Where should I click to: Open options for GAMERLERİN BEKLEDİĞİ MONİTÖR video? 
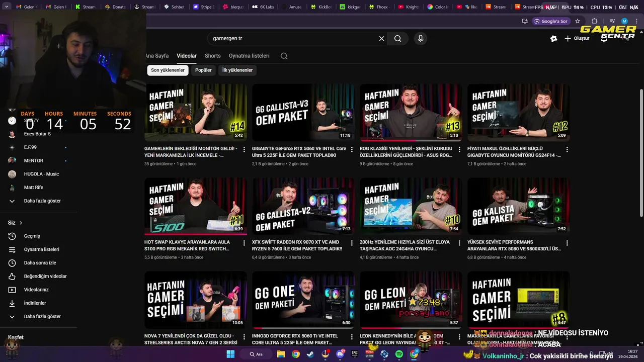[244, 150]
